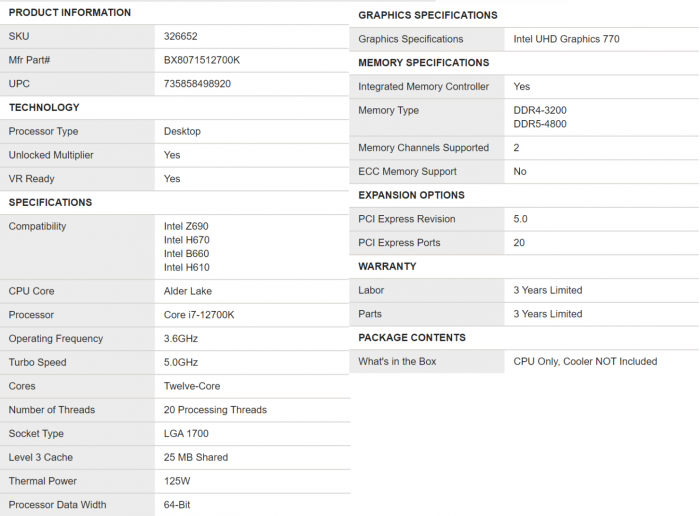700x516 pixels.
Task: Click the Alder Lake CPU Core value
Action: coord(189,291)
